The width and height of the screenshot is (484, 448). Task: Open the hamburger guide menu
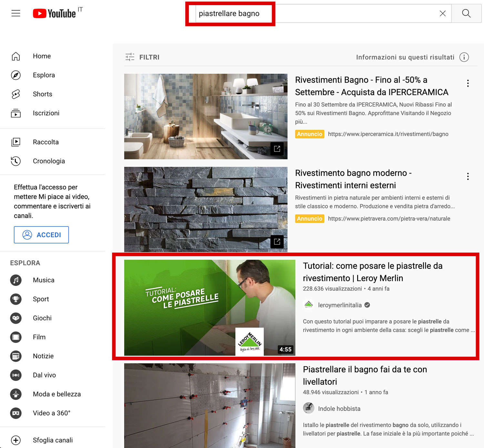[x=16, y=13]
